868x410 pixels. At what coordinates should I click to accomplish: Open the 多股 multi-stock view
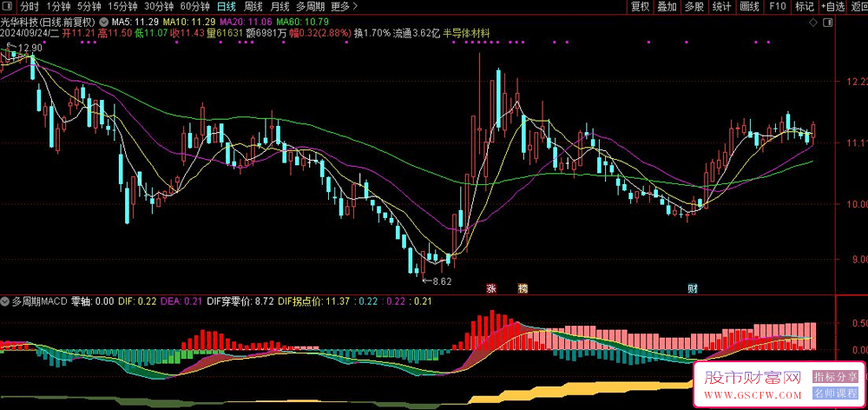pyautogui.click(x=694, y=7)
